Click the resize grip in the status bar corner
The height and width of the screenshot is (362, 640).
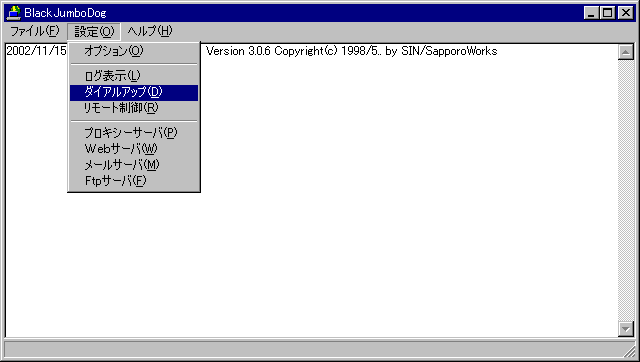(629, 351)
